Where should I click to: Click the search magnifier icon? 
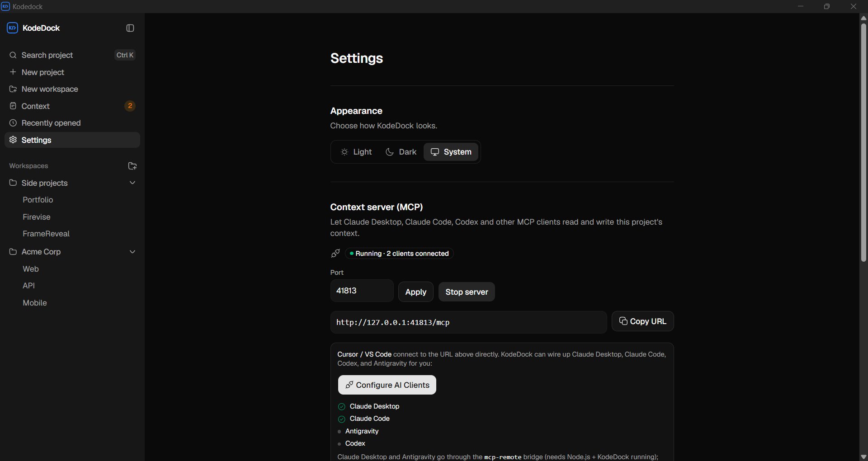(13, 55)
